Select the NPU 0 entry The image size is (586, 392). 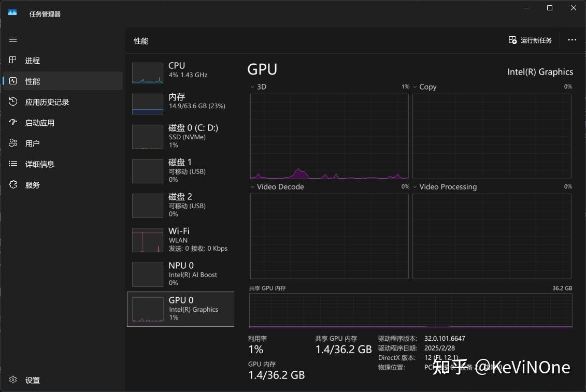(x=180, y=274)
